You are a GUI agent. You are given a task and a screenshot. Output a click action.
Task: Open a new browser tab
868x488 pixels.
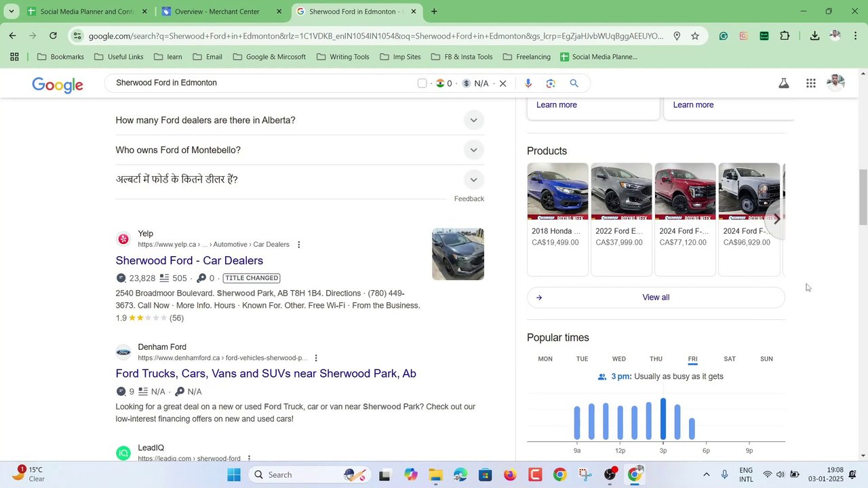(434, 12)
